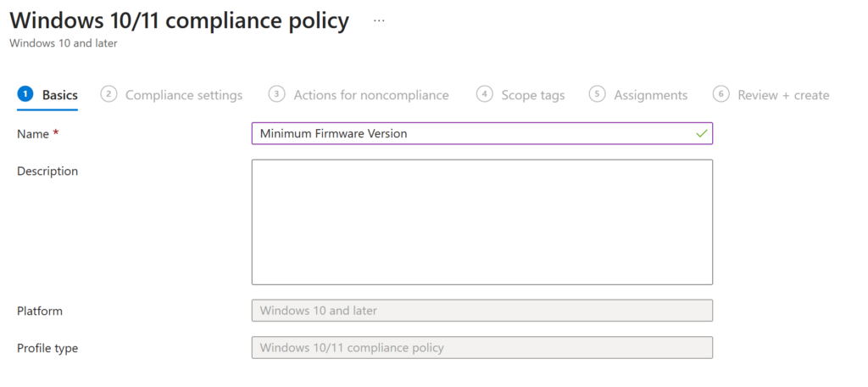The image size is (868, 387).
Task: Click the green validation checkmark in Name
Action: pos(701,134)
